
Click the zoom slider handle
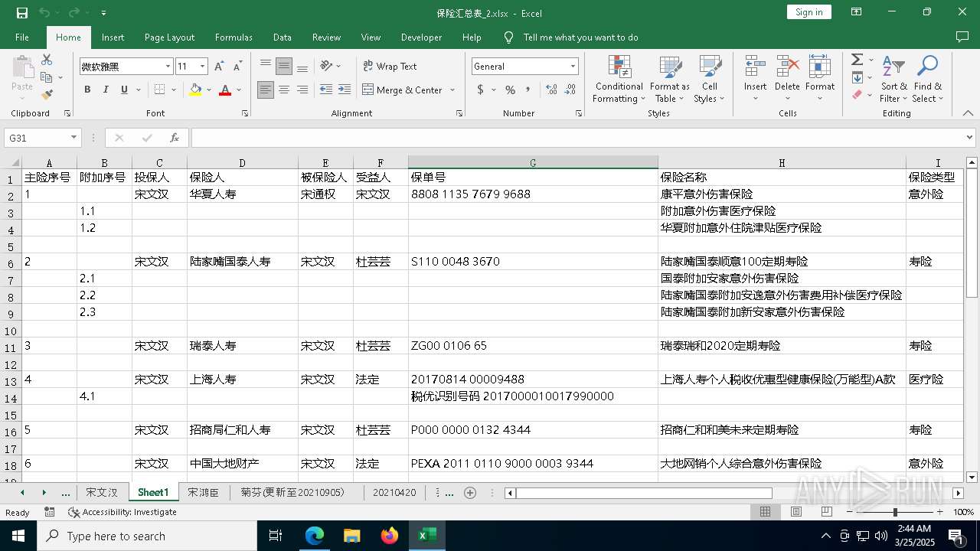pyautogui.click(x=894, y=512)
